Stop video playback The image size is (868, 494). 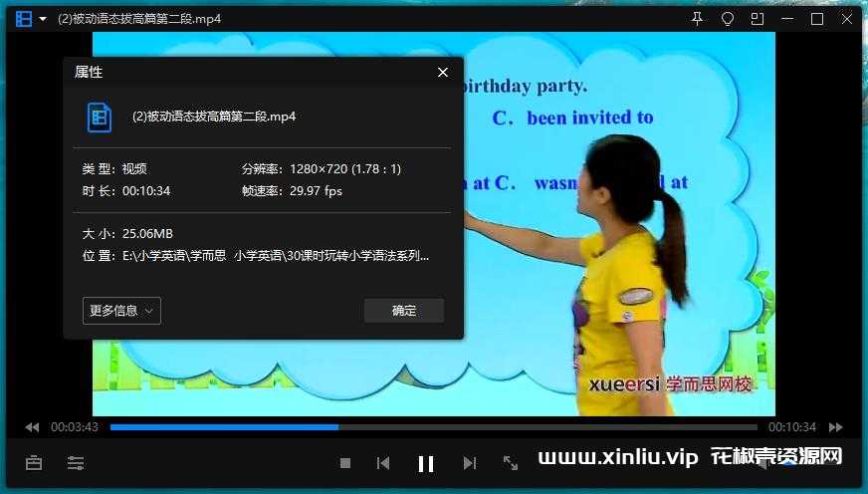point(345,463)
